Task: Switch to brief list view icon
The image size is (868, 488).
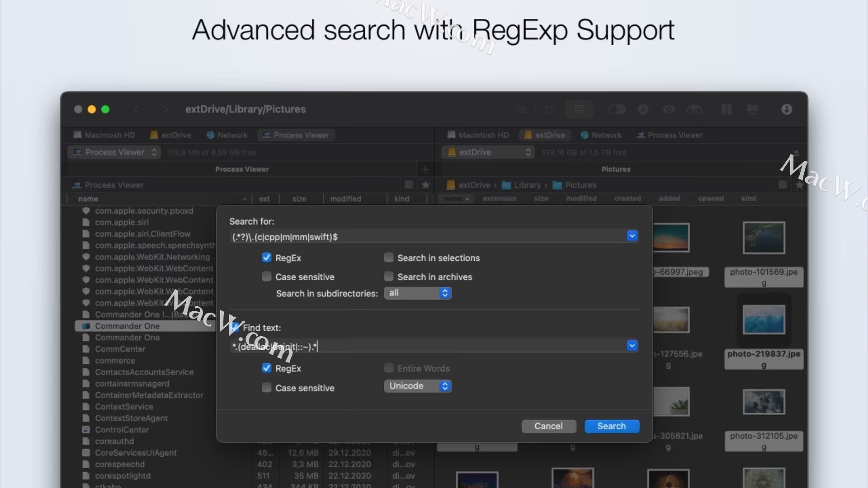Action: coord(550,109)
